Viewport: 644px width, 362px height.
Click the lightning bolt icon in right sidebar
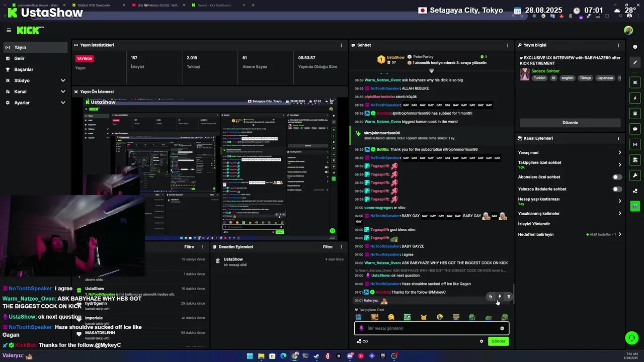tap(635, 98)
